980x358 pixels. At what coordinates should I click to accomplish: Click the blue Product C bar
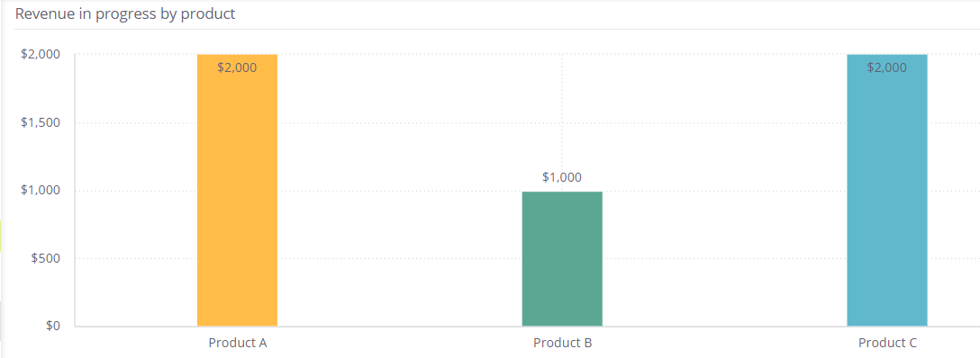[x=887, y=190]
